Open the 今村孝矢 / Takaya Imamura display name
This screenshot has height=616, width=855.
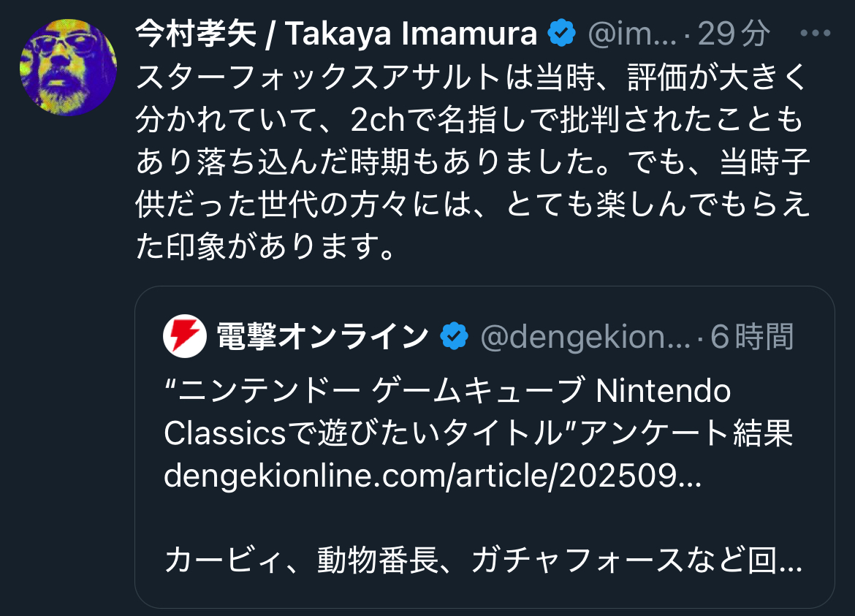(x=336, y=34)
